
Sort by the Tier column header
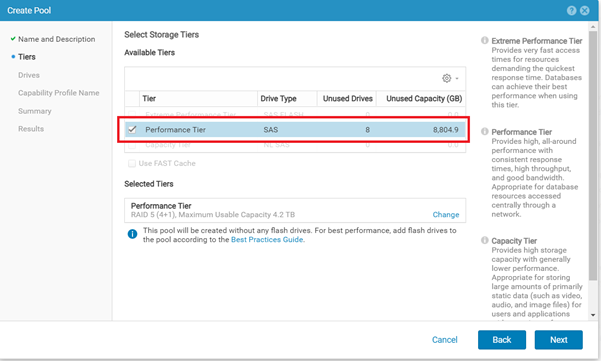pos(198,98)
